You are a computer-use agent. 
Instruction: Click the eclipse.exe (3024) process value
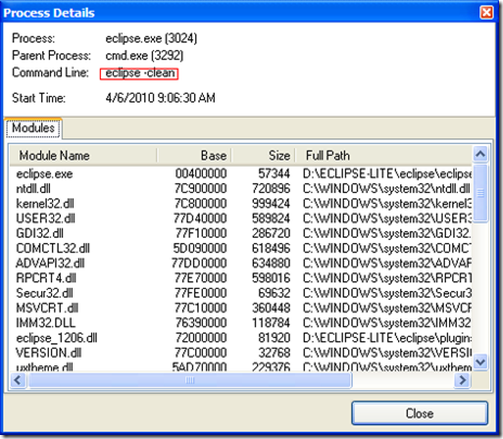pos(151,39)
